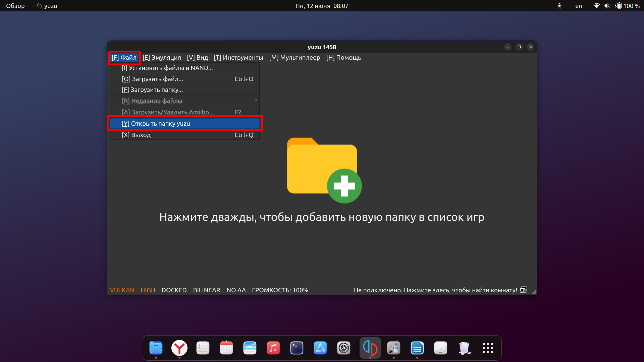Choose Установить файлы в NAND...
Image resolution: width=644 pixels, height=362 pixels.
click(x=185, y=68)
